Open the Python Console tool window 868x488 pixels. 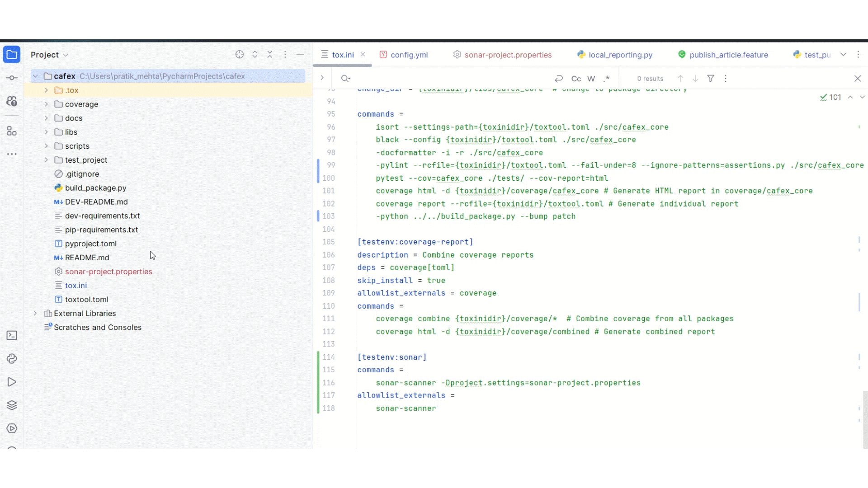click(x=12, y=359)
